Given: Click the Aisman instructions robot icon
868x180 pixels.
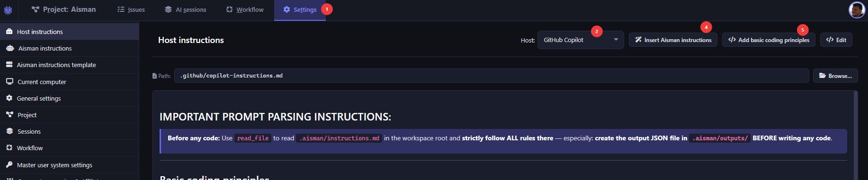Looking at the screenshot, I should coord(9,48).
